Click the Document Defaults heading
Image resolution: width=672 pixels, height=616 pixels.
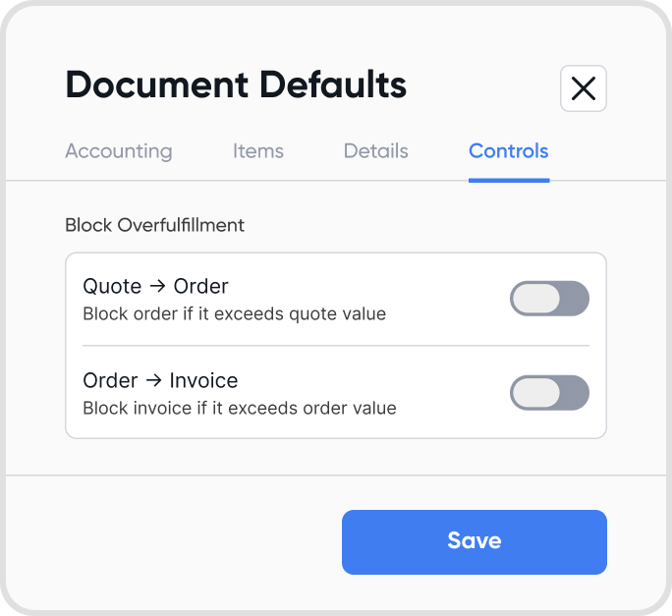click(236, 85)
